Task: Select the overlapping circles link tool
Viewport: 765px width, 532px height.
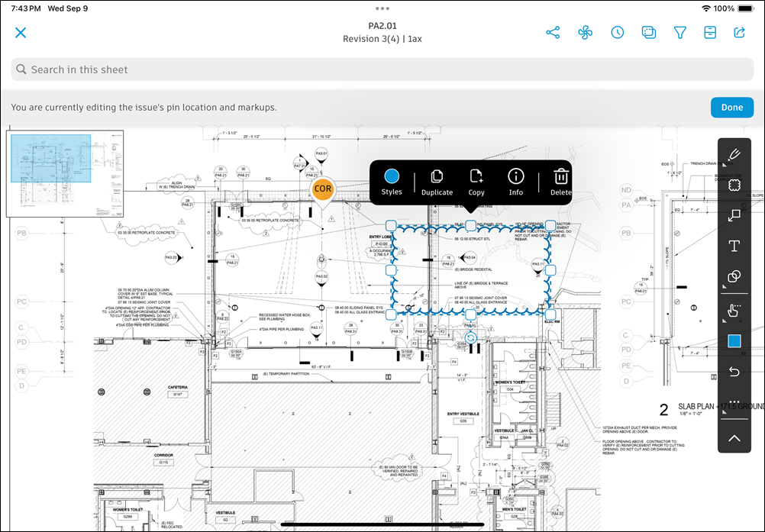Action: [734, 276]
